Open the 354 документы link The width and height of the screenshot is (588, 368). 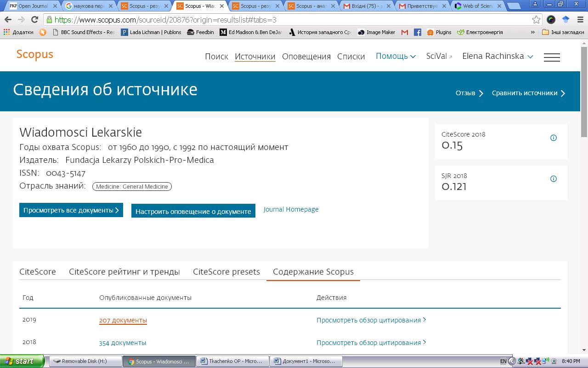click(x=123, y=343)
